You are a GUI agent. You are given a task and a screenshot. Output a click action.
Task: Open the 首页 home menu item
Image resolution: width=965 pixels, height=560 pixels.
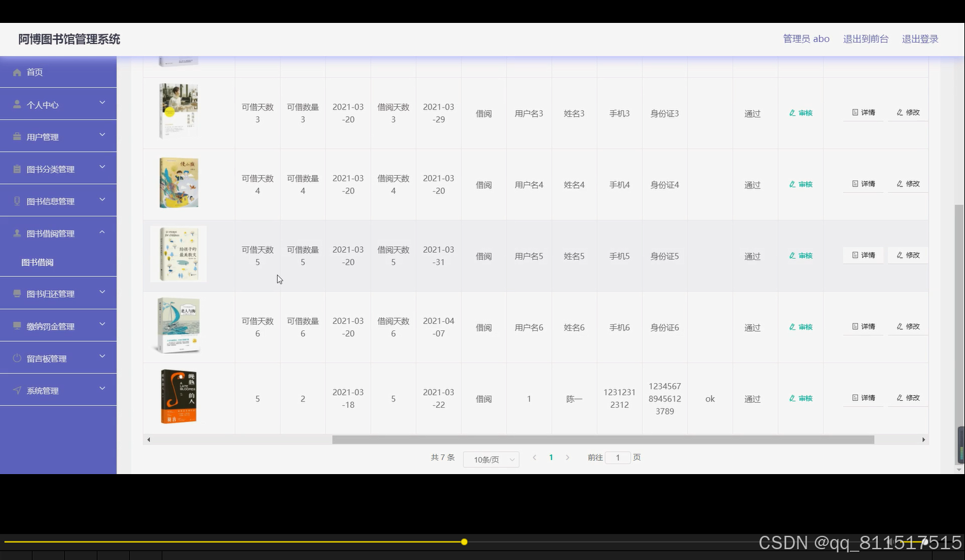[58, 72]
